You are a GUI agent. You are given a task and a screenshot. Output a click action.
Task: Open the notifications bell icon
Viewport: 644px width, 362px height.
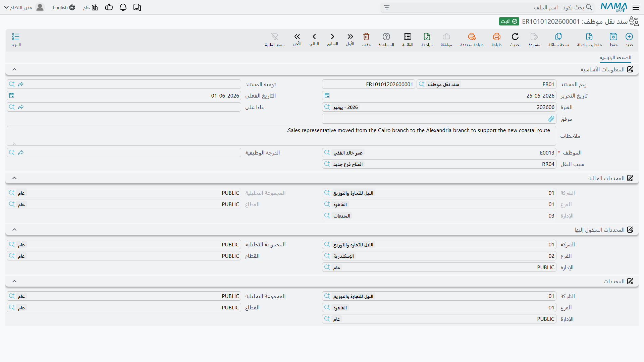click(x=123, y=7)
